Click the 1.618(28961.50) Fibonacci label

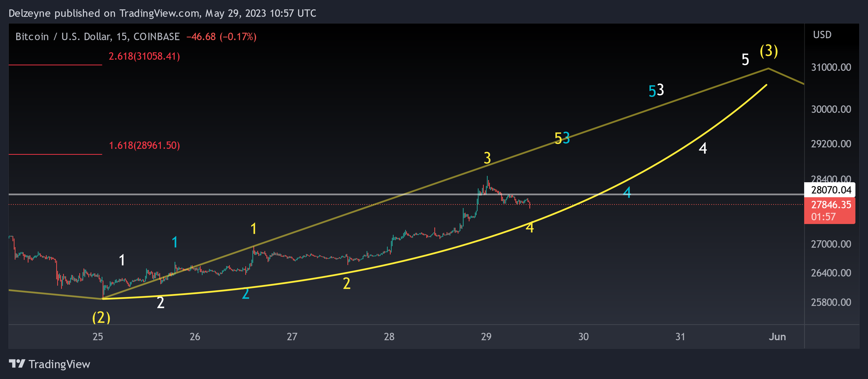pyautogui.click(x=144, y=145)
